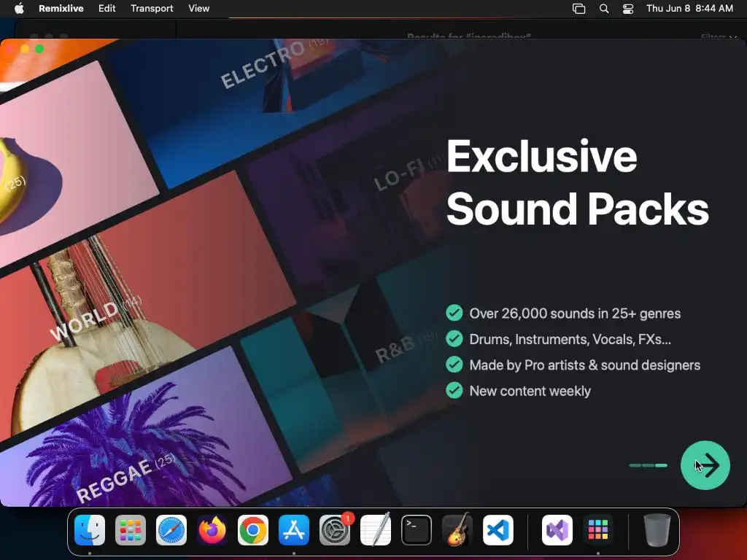The height and width of the screenshot is (560, 747).
Task: Open Filters dropdown in background window
Action: click(719, 36)
